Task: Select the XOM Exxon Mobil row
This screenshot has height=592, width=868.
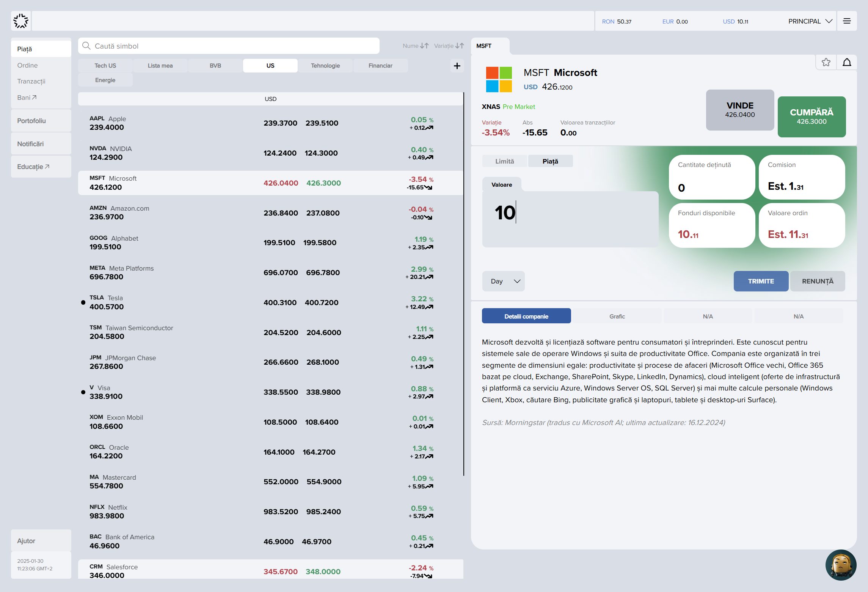Action: pyautogui.click(x=270, y=422)
